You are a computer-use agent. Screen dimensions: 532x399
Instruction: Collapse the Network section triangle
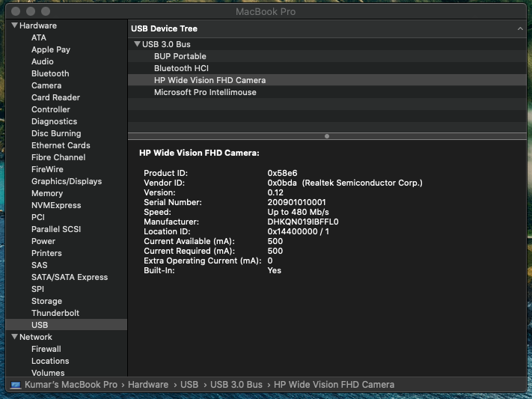14,337
